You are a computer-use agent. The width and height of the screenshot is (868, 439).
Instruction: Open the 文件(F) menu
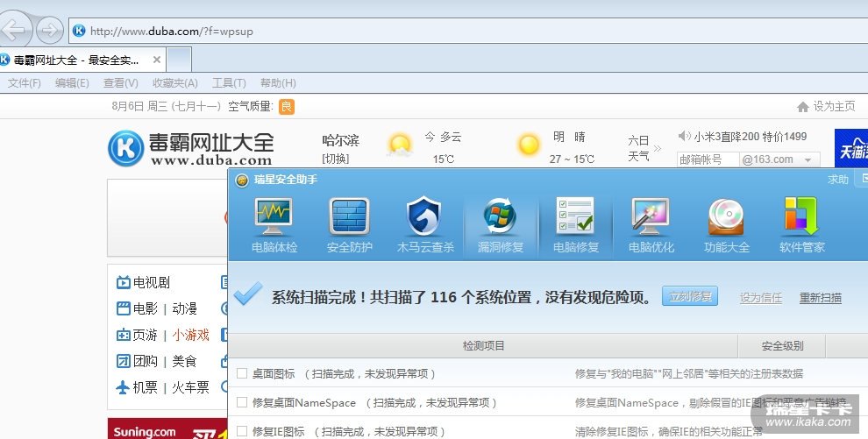25,83
